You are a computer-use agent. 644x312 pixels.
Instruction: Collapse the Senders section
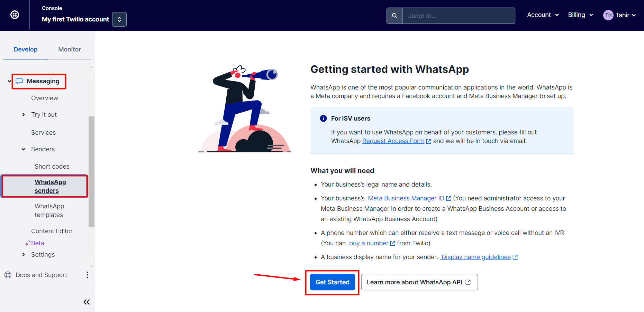24,149
